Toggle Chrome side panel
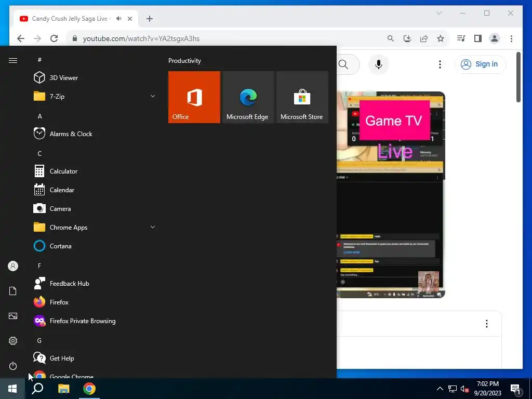Viewport: 532px width, 399px height. tap(478, 38)
